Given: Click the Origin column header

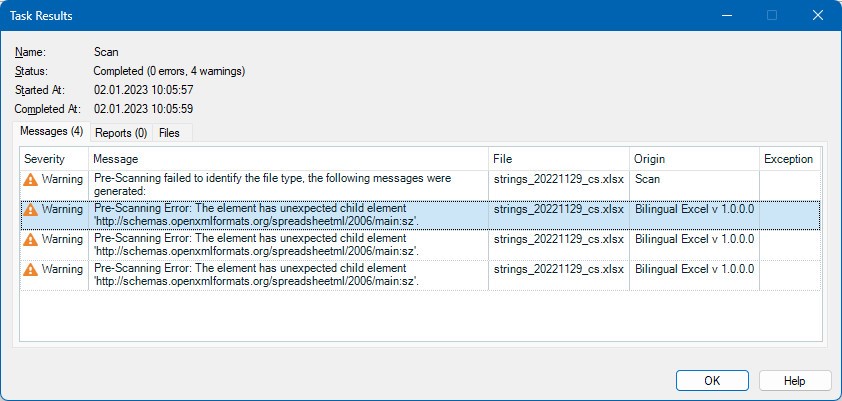Looking at the screenshot, I should [x=694, y=159].
